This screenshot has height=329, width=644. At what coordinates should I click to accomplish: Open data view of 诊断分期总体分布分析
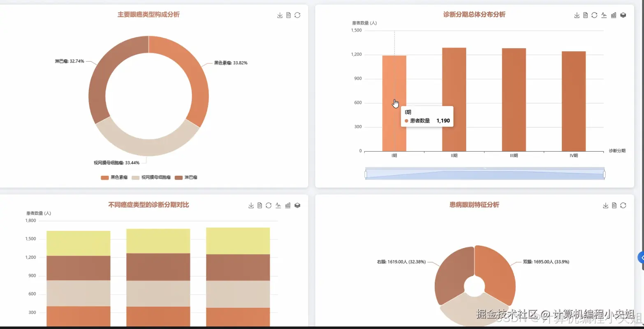point(586,15)
